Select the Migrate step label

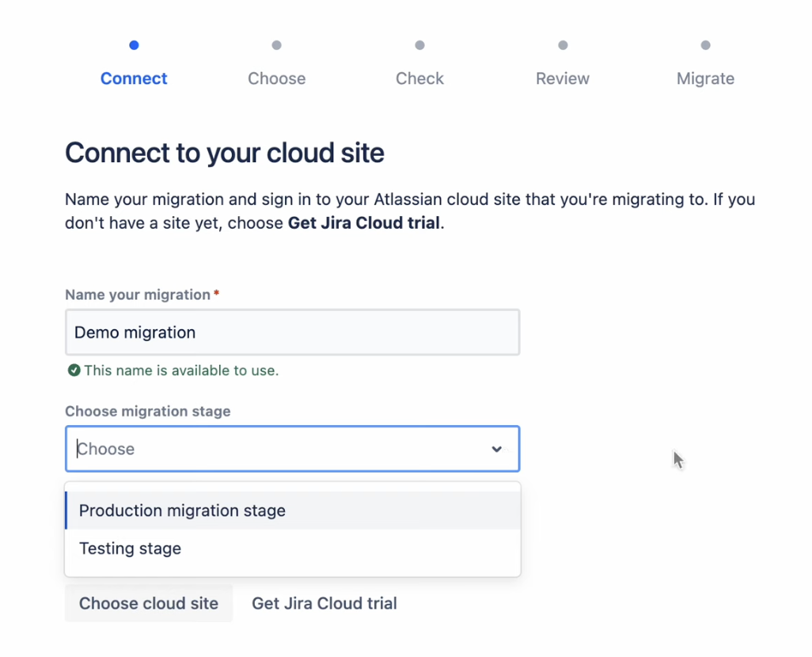(x=705, y=78)
